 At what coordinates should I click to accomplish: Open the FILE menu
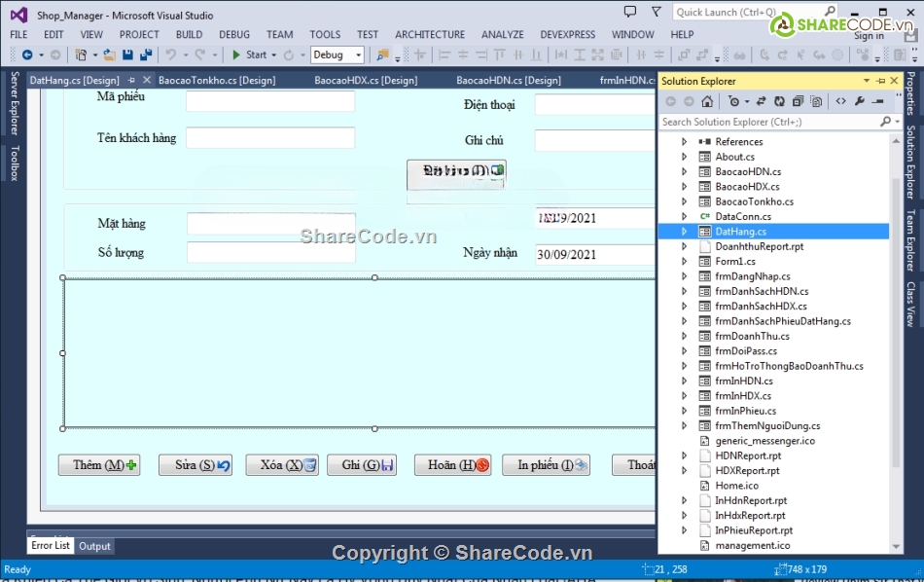(18, 35)
